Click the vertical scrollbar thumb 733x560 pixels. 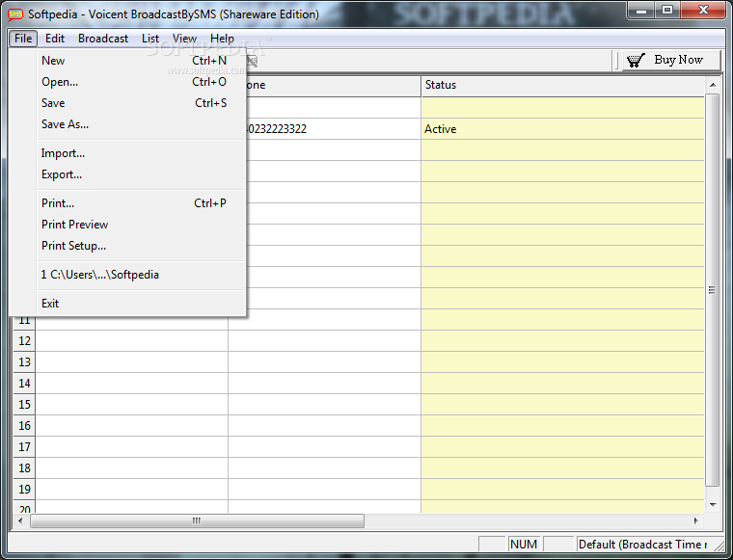click(713, 290)
